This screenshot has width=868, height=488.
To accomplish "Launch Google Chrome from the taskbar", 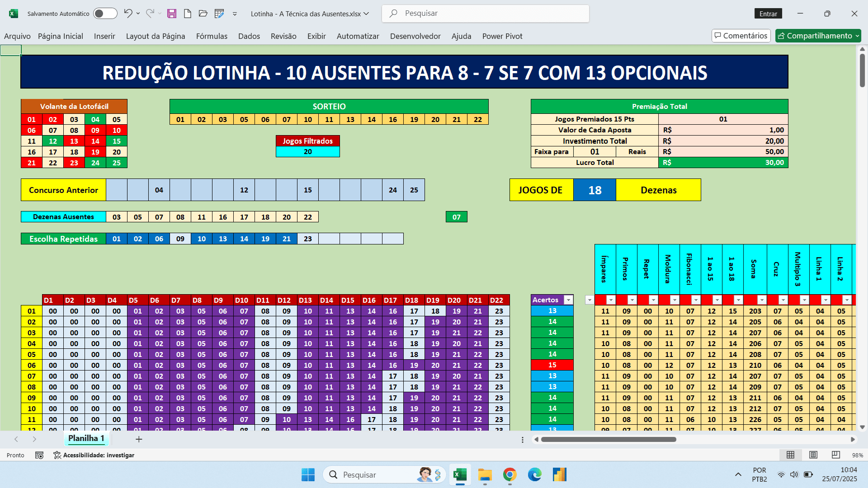I will point(509,474).
